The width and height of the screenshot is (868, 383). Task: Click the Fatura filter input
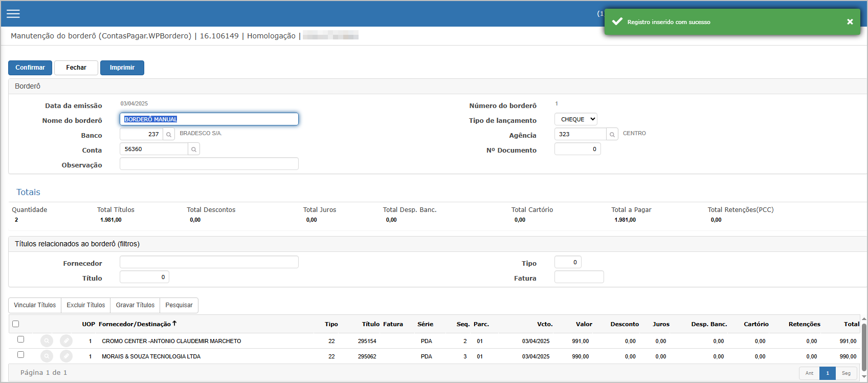[579, 277]
